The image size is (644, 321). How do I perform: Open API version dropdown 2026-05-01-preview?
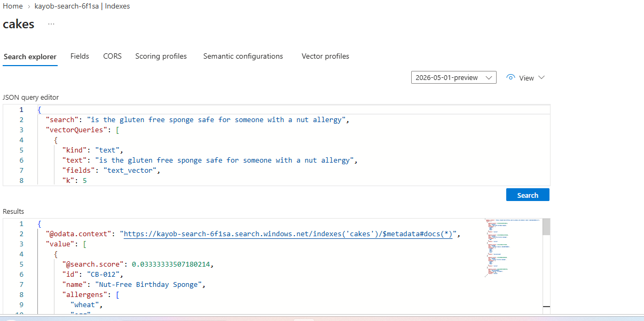454,77
